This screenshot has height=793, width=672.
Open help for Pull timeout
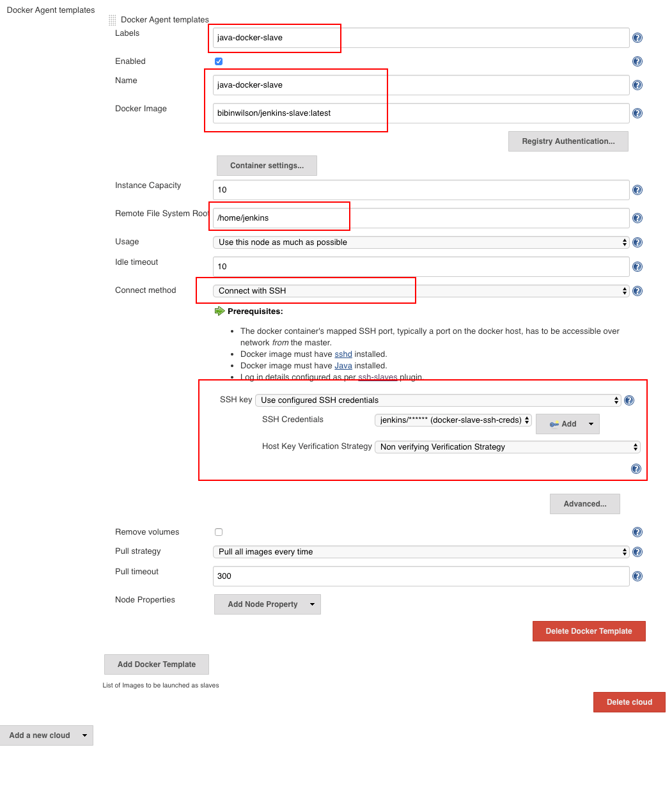click(637, 576)
